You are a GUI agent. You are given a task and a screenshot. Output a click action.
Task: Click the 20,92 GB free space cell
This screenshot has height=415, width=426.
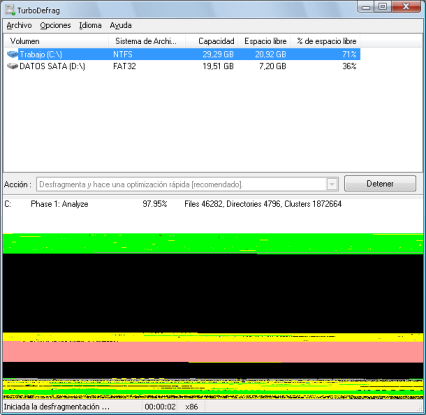(270, 54)
